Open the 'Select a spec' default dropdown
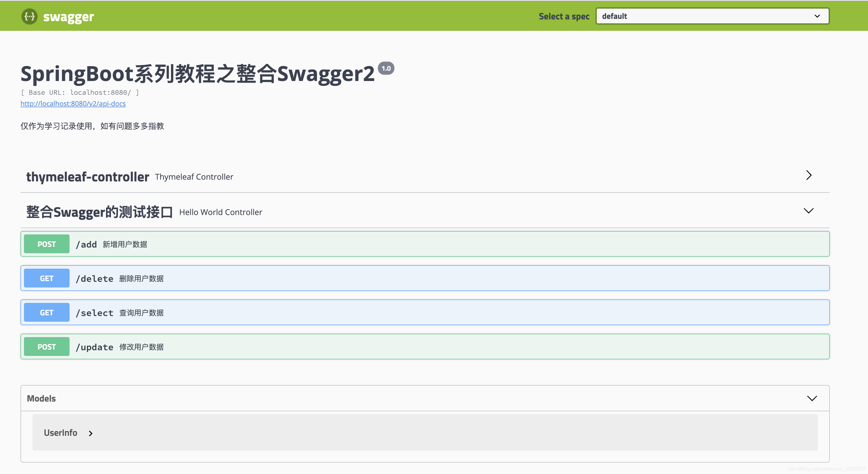This screenshot has height=474, width=868. 712,16
